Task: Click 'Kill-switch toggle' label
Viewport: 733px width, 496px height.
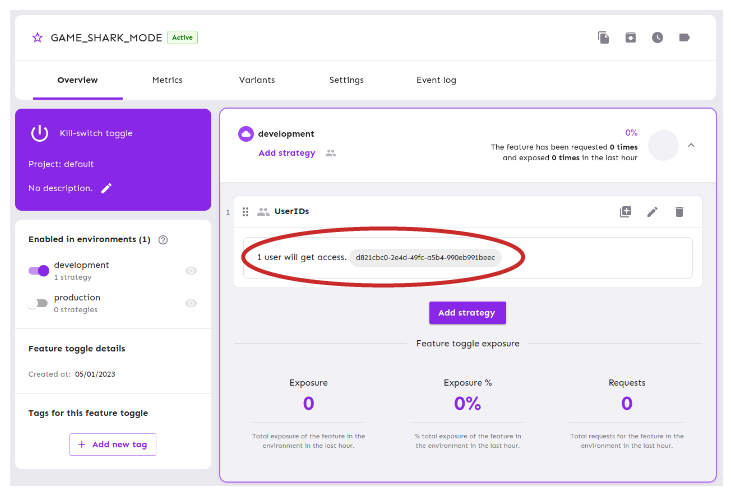Action: coord(96,133)
